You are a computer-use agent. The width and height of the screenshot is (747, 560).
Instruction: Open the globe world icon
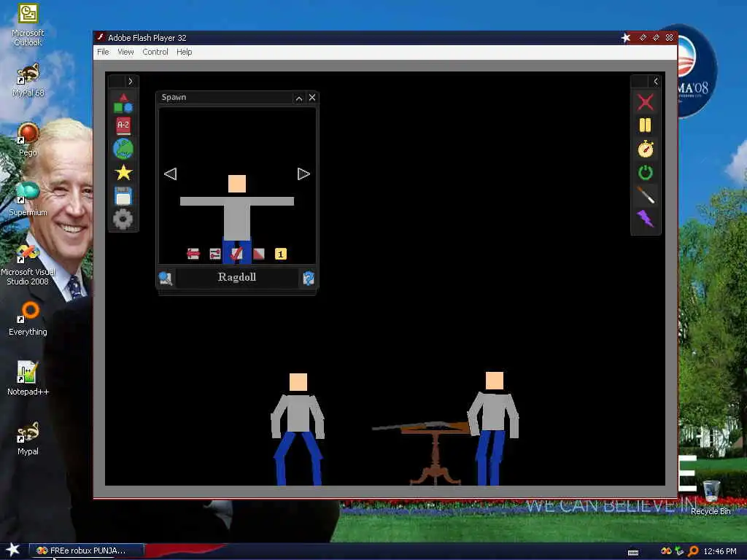coord(123,149)
